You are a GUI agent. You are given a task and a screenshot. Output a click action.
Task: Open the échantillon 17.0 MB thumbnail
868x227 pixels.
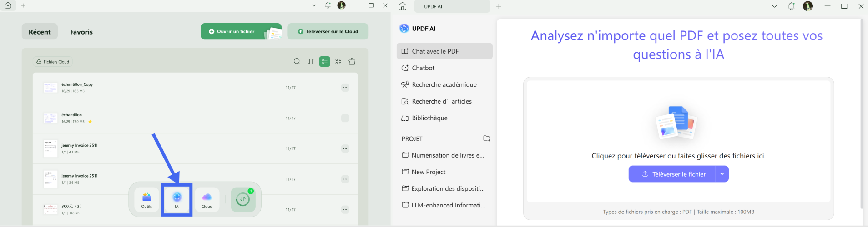point(50,118)
